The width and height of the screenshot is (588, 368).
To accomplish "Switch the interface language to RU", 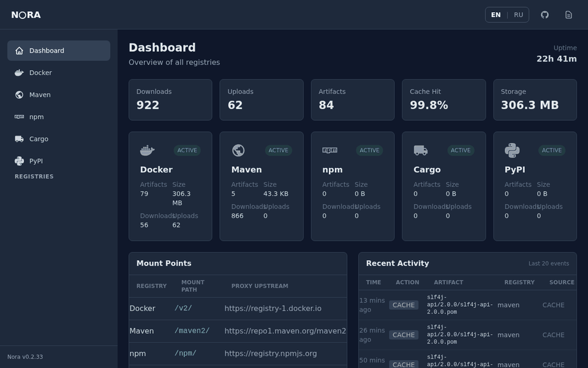I will coord(518,14).
